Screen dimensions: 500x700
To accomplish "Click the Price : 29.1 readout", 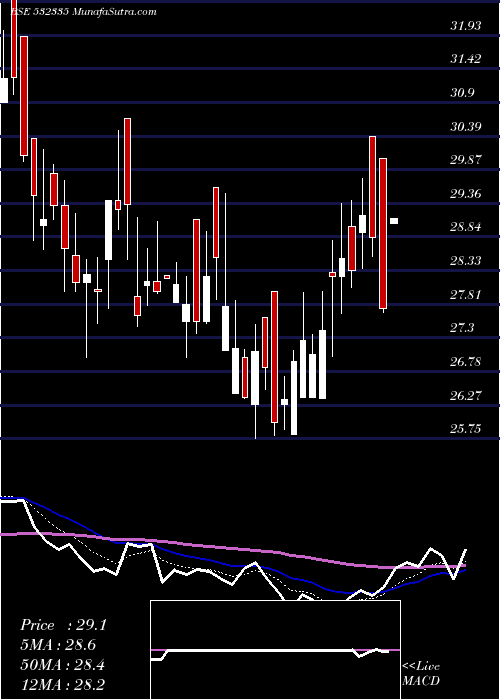I will coord(63,625).
